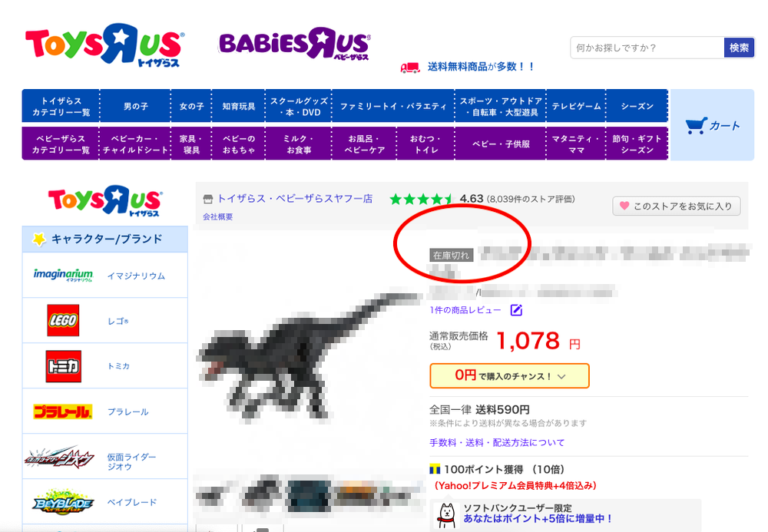Favorite this store with heart button
This screenshot has width=768, height=532.
(676, 206)
